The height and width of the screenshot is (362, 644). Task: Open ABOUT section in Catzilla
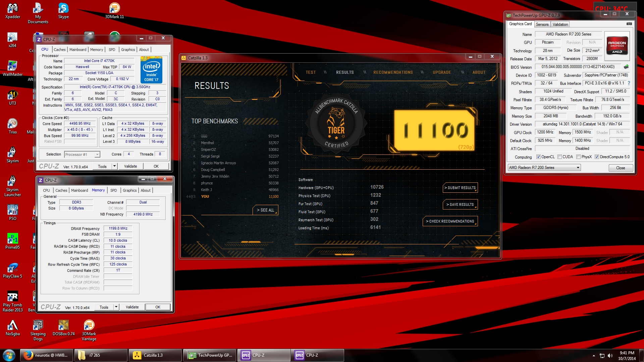click(x=479, y=72)
